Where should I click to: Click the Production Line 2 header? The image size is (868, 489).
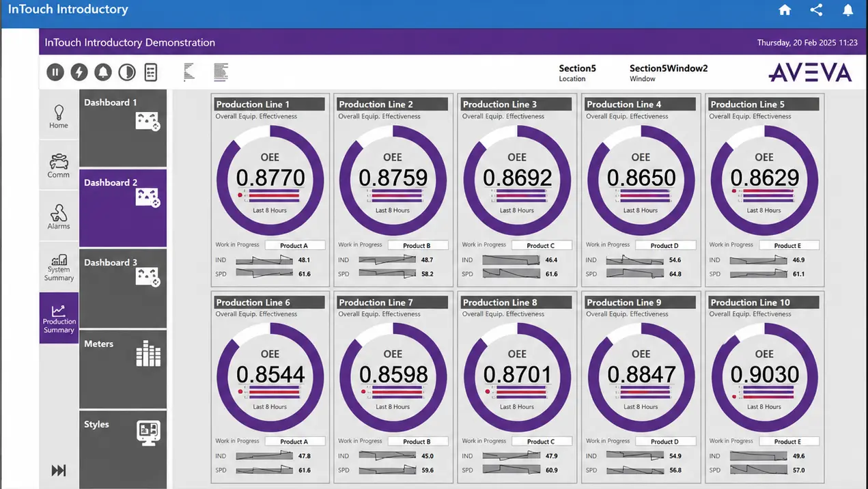(x=393, y=104)
